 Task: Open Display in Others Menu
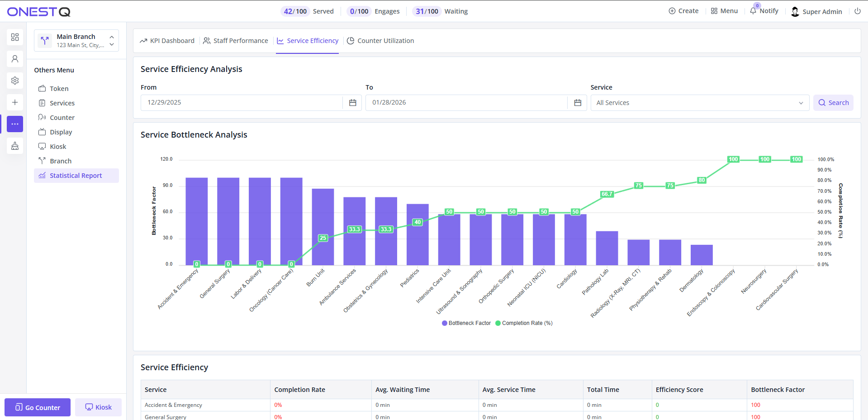76,132
